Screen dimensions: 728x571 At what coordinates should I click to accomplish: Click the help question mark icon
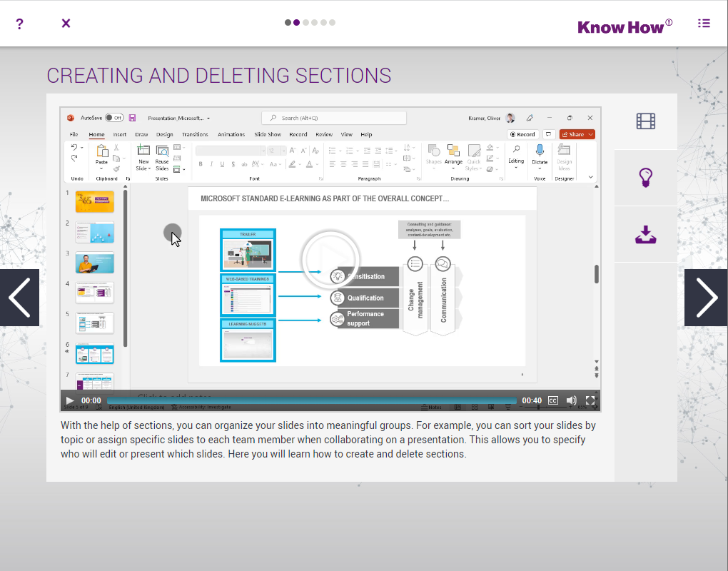coord(19,24)
